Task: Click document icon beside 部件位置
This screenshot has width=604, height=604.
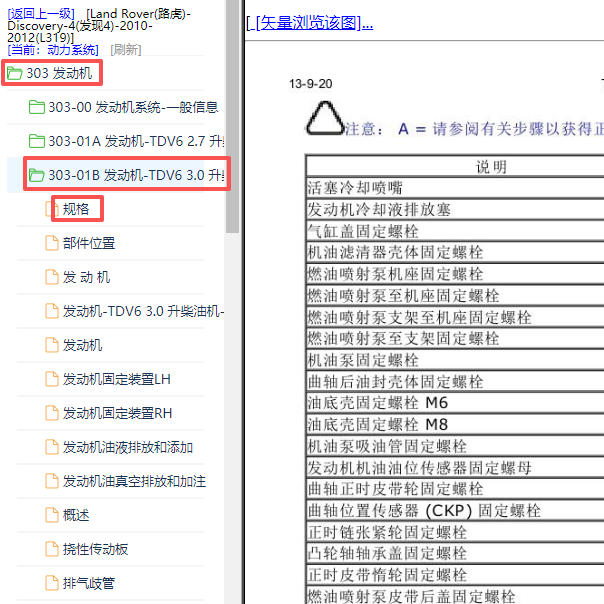Action: (52, 243)
